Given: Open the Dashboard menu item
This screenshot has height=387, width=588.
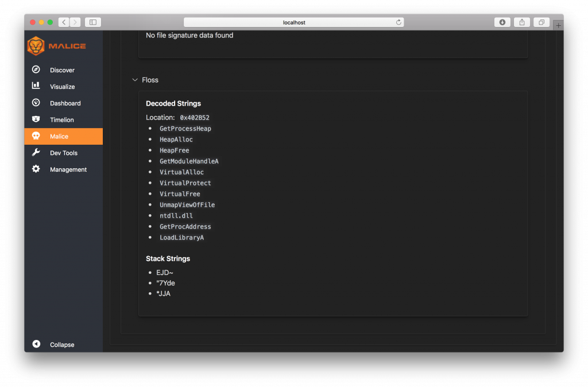Looking at the screenshot, I should click(x=65, y=103).
